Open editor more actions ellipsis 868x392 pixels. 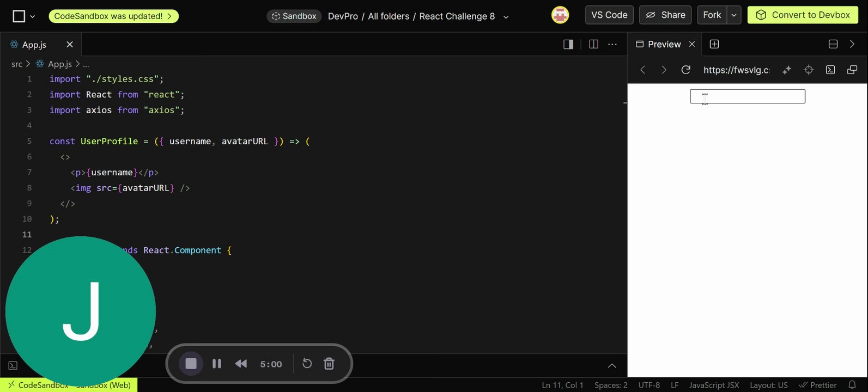click(x=612, y=44)
